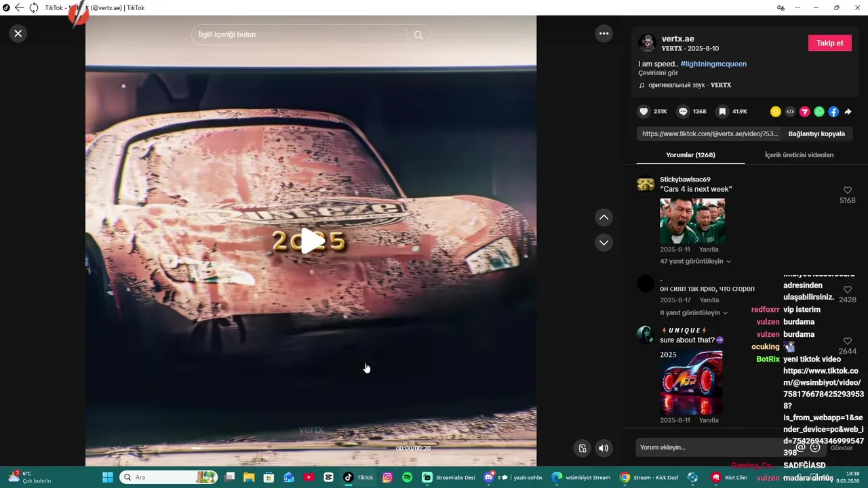868x488 pixels.
Task: Expand more share options arrow
Action: (848, 112)
